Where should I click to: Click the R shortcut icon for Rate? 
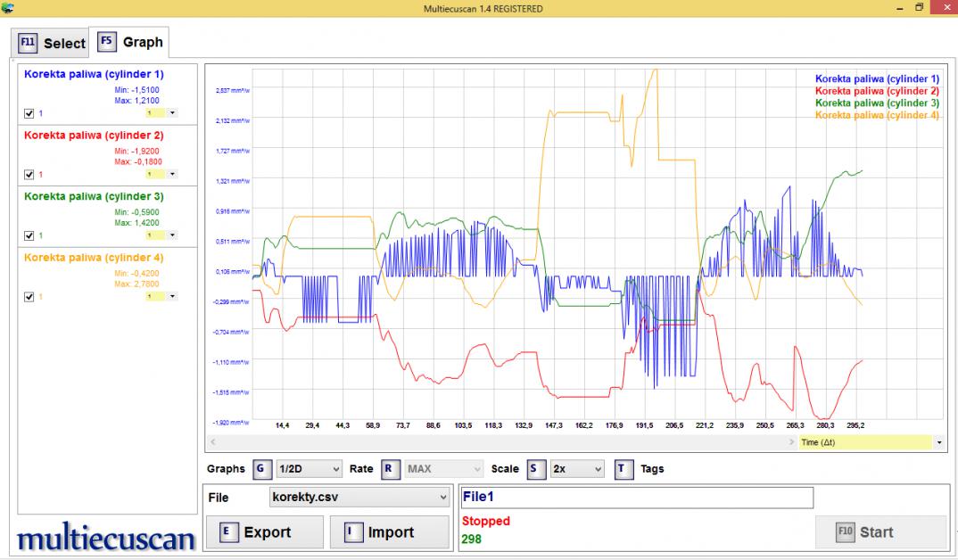389,468
